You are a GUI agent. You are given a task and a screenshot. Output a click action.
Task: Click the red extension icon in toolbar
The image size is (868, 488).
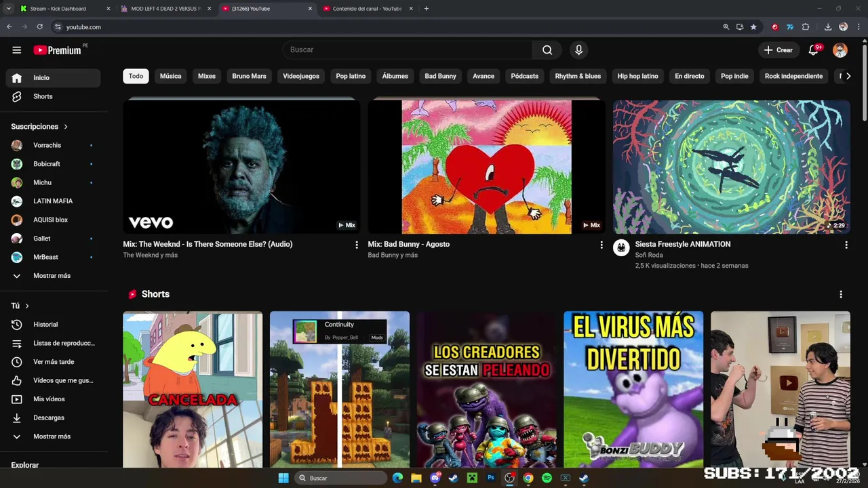[x=775, y=27]
